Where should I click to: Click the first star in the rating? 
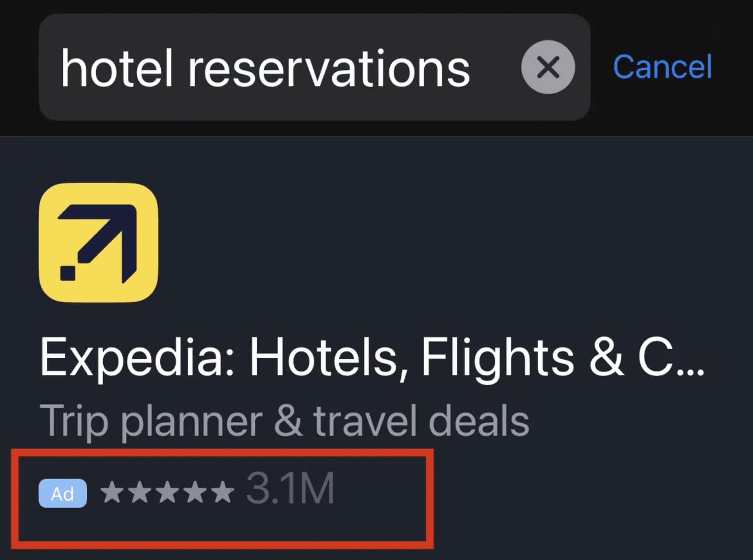112,492
